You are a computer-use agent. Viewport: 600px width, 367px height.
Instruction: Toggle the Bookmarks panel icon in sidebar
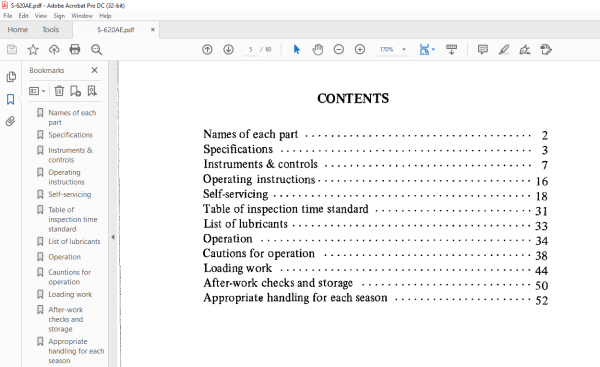[x=11, y=99]
